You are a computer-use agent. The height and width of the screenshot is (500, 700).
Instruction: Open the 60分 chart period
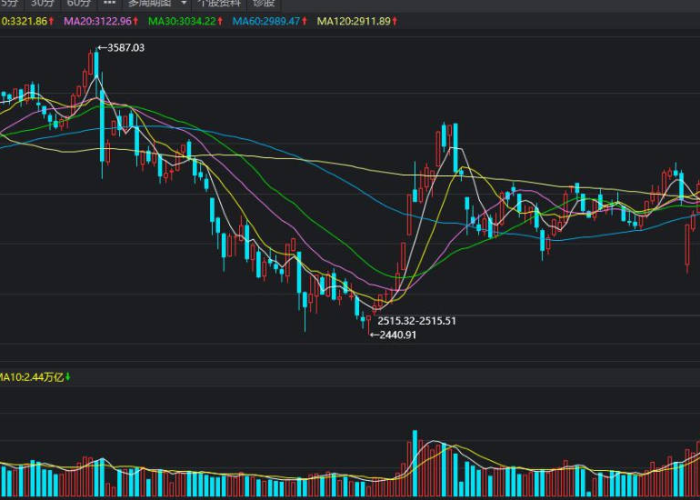[x=79, y=3]
